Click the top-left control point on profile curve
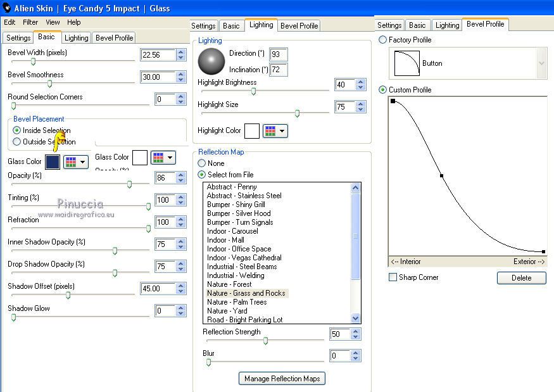554x392 pixels. pos(393,101)
